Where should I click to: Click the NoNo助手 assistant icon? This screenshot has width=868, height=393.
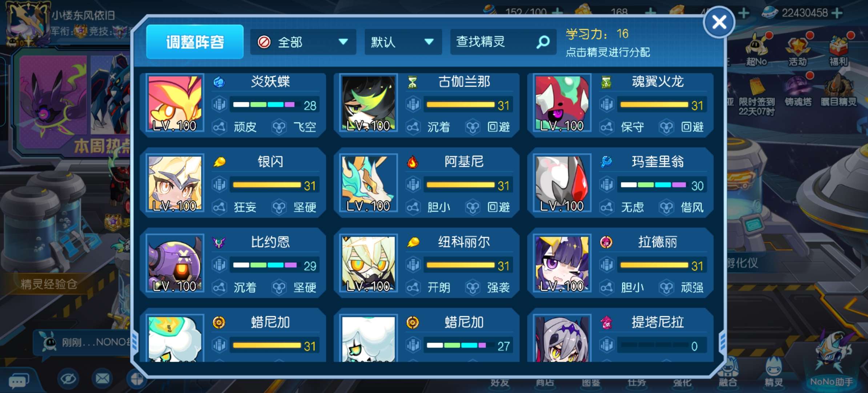pyautogui.click(x=832, y=360)
